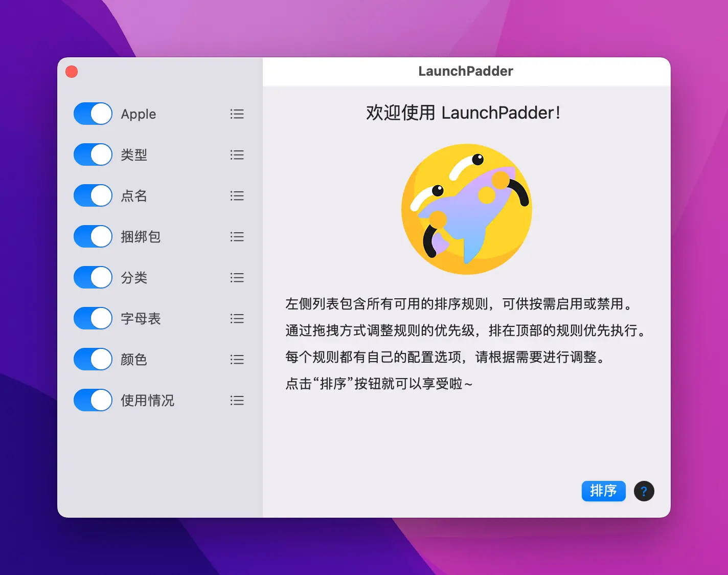Toggle the 字母表 sorting rule
728x575 pixels.
(93, 318)
